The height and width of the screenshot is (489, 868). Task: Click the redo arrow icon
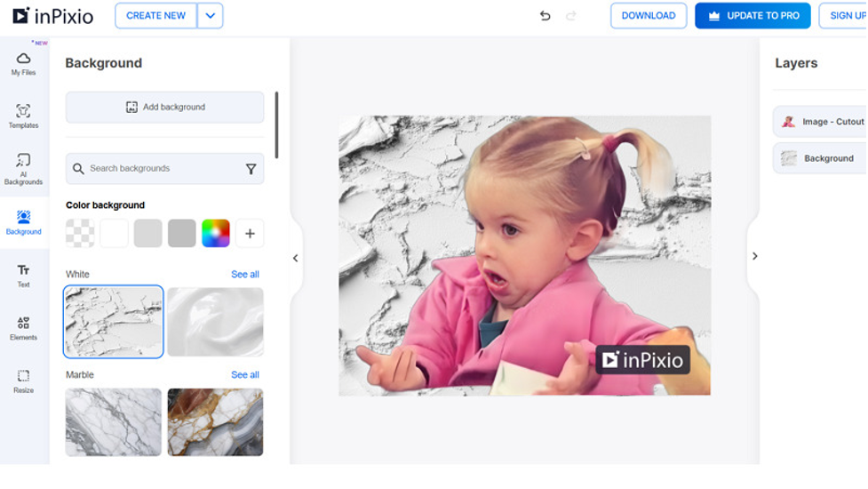tap(571, 16)
